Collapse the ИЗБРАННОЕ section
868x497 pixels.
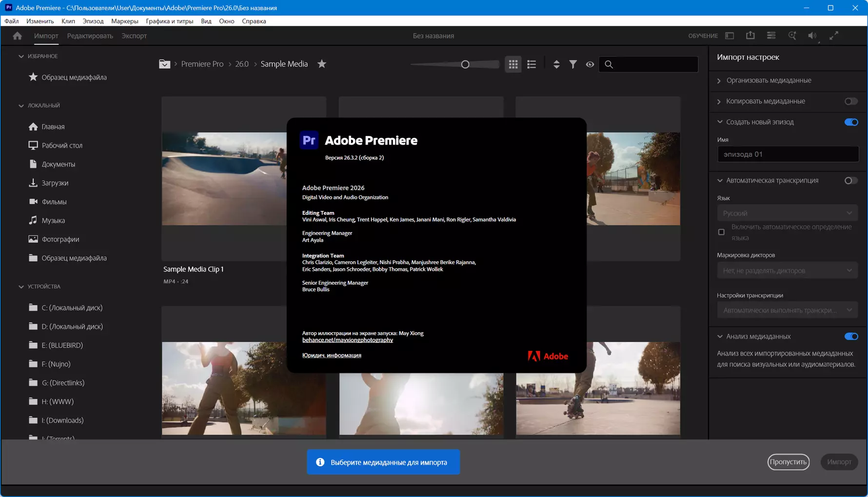coord(21,57)
